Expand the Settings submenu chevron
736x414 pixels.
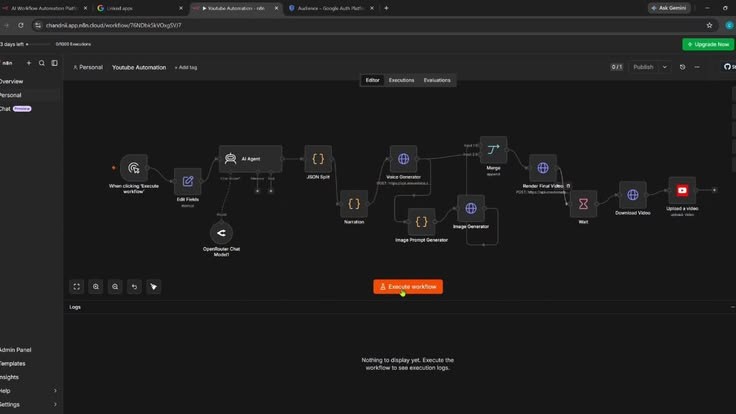[55, 404]
